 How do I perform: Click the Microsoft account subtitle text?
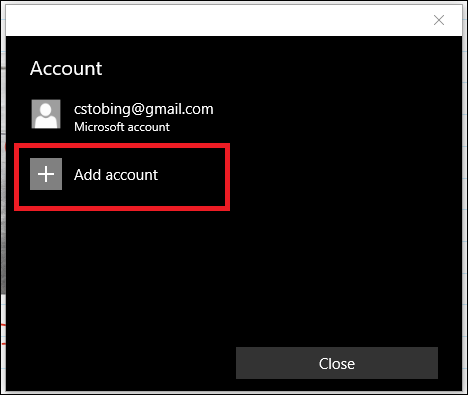122,127
